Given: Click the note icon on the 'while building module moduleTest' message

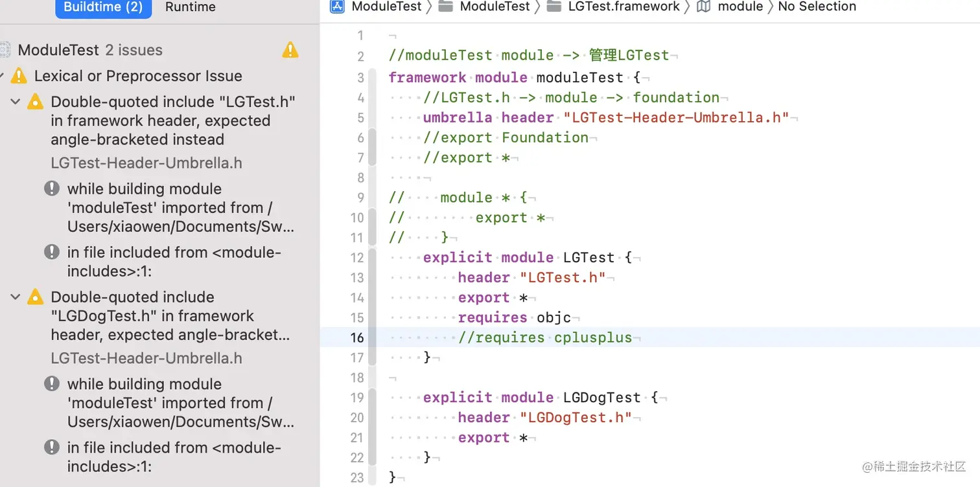Looking at the screenshot, I should [52, 188].
